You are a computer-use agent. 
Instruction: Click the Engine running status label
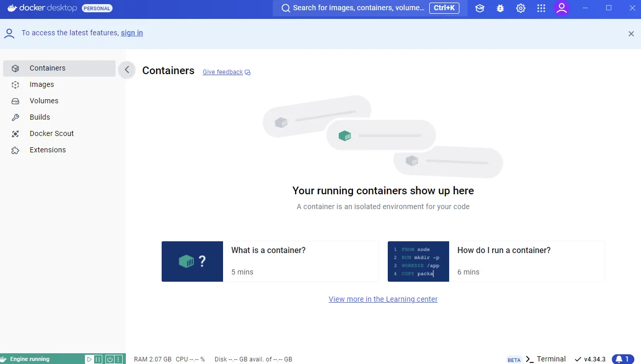coord(30,359)
